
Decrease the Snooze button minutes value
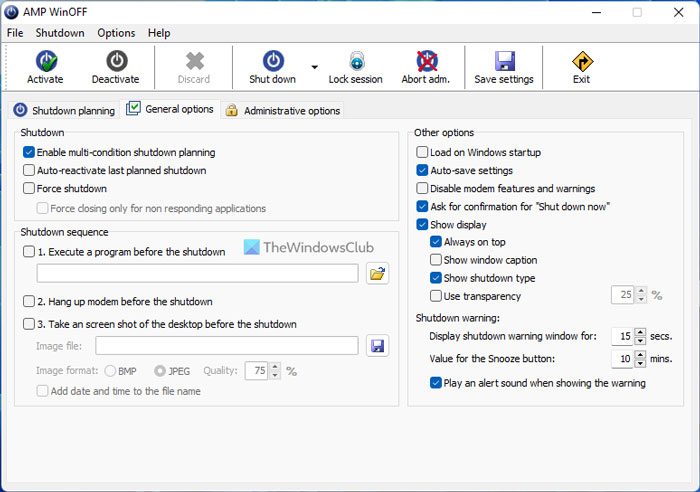[x=640, y=363]
